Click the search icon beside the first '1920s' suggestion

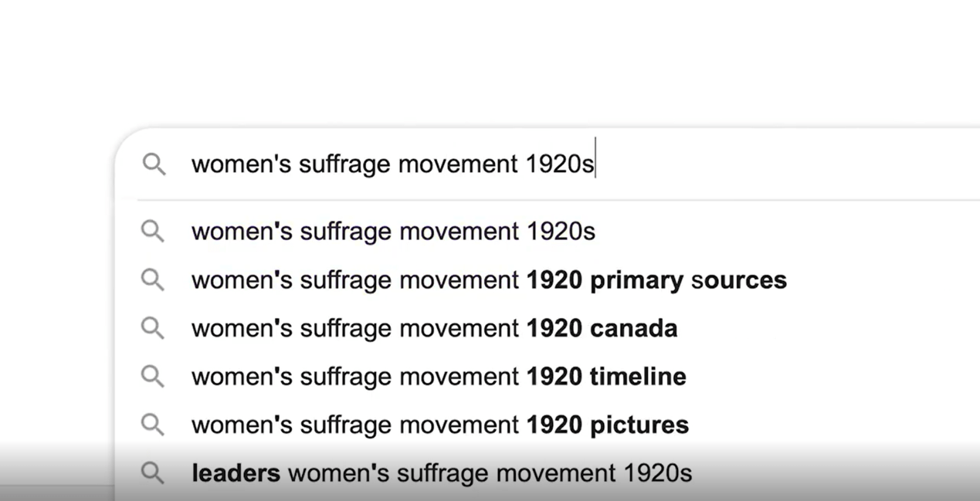pos(153,232)
